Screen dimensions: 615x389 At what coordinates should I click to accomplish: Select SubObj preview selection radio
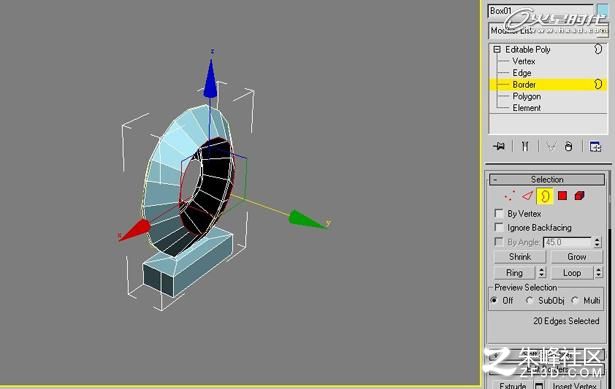coord(529,300)
